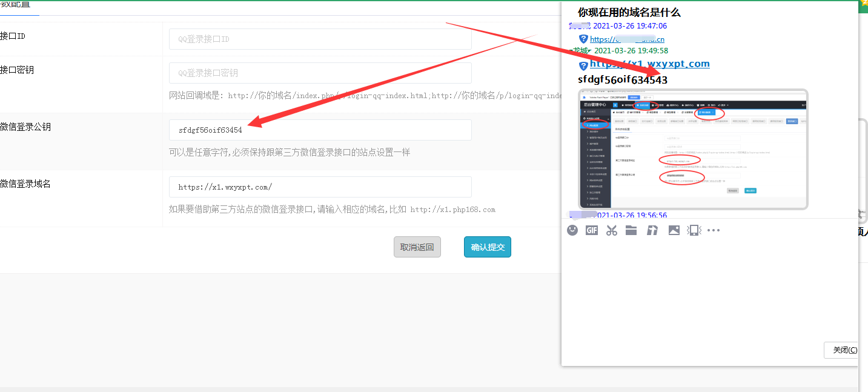Focus the QQ登录接口ID input field
The image size is (868, 392).
pos(320,39)
